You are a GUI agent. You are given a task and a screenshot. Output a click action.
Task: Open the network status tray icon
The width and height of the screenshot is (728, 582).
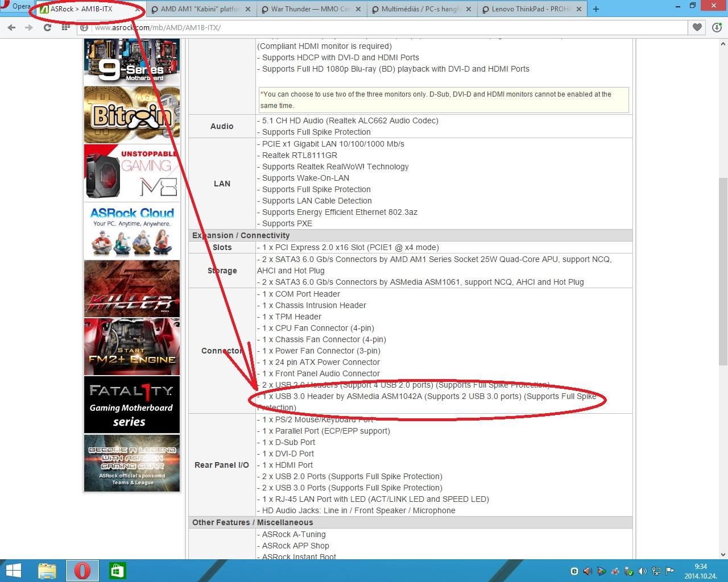(657, 571)
